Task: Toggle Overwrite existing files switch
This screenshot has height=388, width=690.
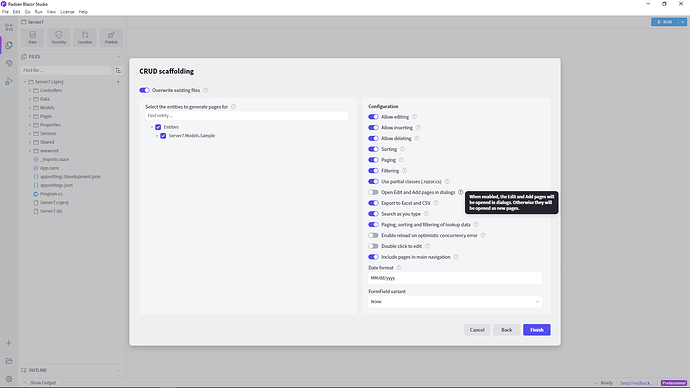Action: click(x=144, y=90)
